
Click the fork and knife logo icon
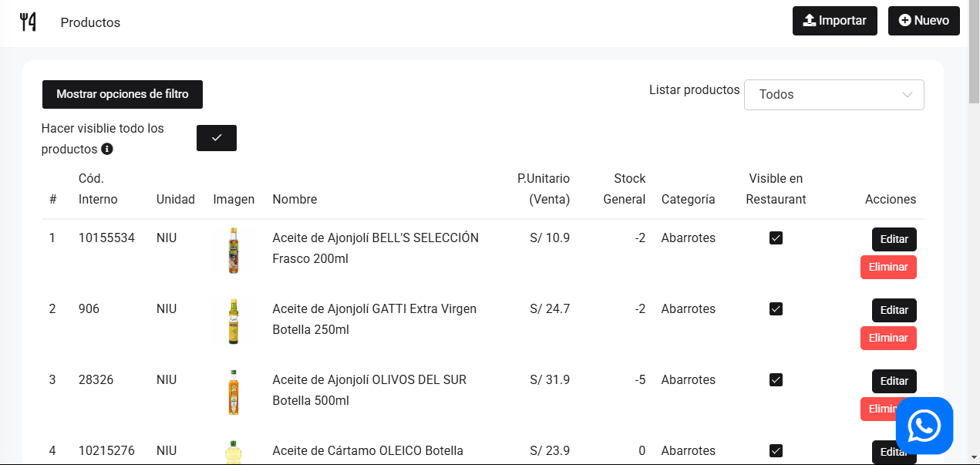point(28,22)
